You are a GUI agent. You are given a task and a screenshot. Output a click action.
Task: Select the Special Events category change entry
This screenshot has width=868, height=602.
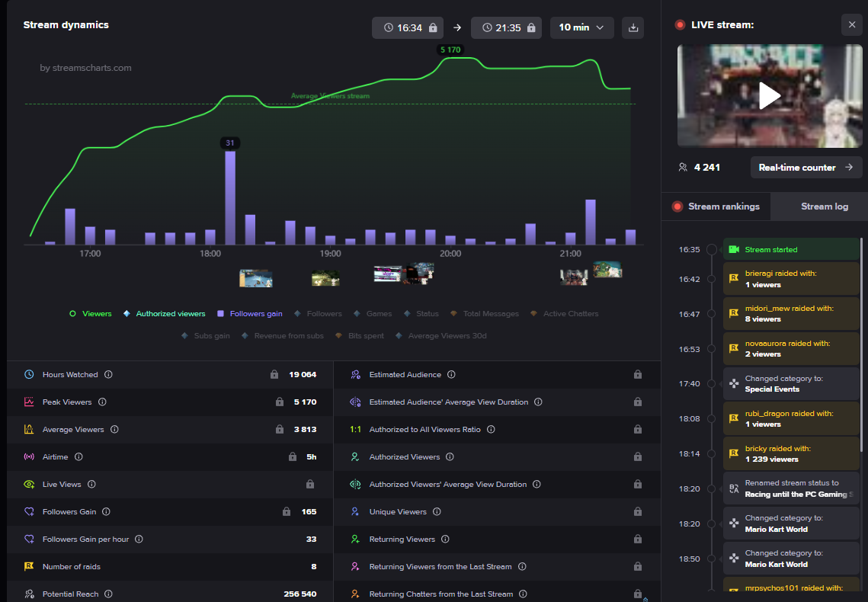click(x=791, y=383)
